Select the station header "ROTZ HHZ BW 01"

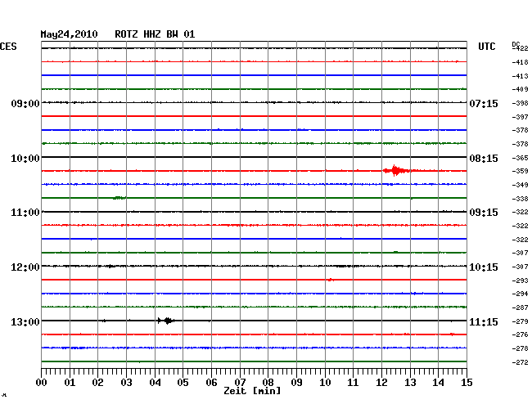(155, 34)
